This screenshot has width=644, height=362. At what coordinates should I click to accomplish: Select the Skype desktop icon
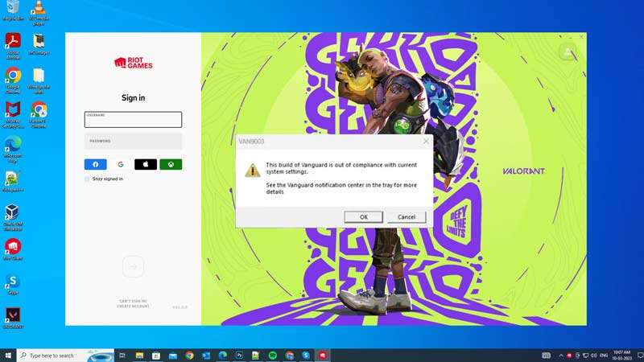[13, 284]
